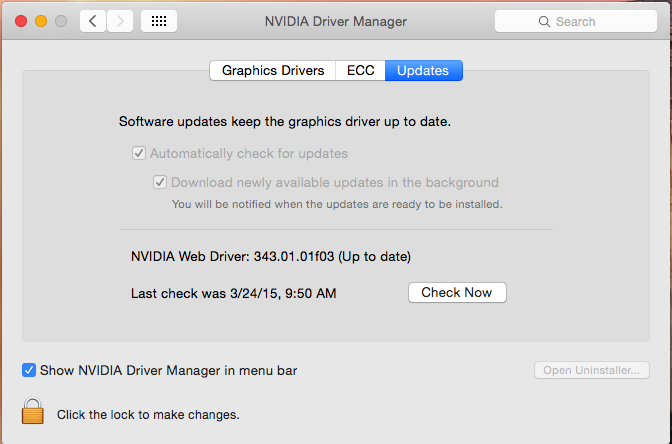The height and width of the screenshot is (444, 672).
Task: Toggle Automatically check for updates
Action: pyautogui.click(x=139, y=154)
